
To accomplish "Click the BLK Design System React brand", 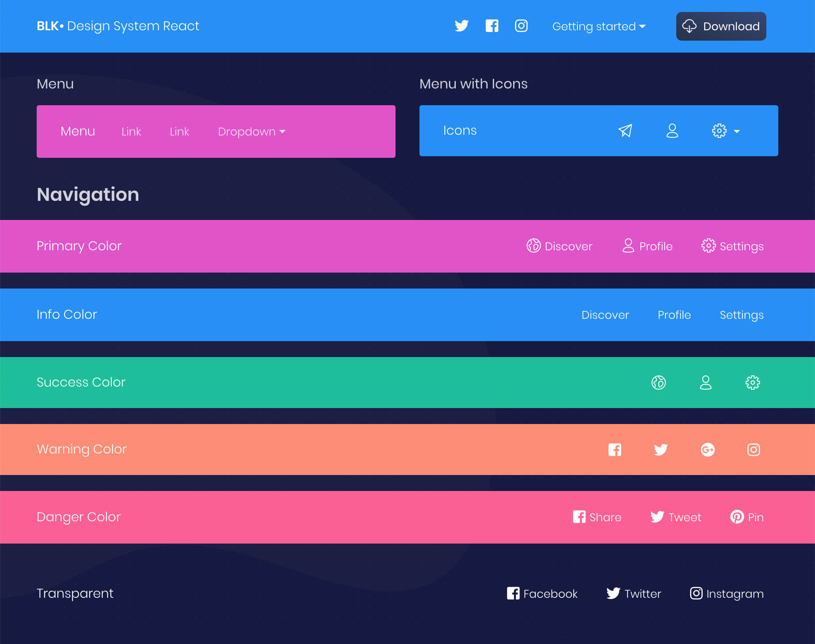I will tap(118, 26).
